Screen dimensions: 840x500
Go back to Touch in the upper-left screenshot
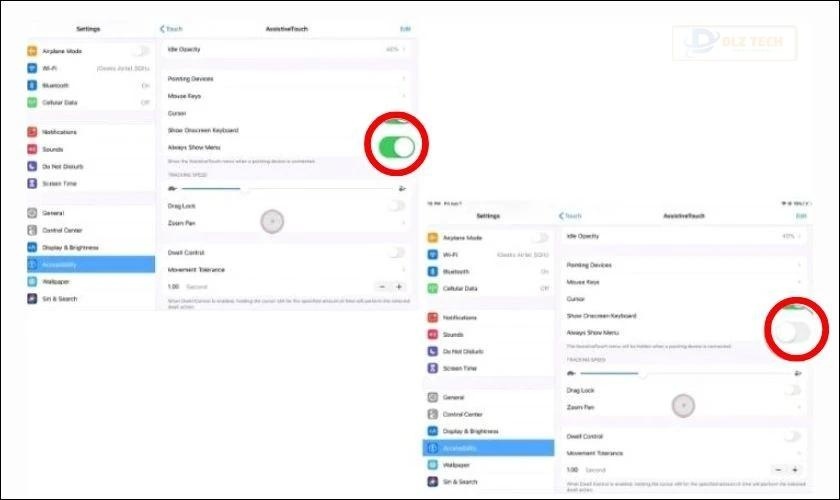tap(172, 29)
